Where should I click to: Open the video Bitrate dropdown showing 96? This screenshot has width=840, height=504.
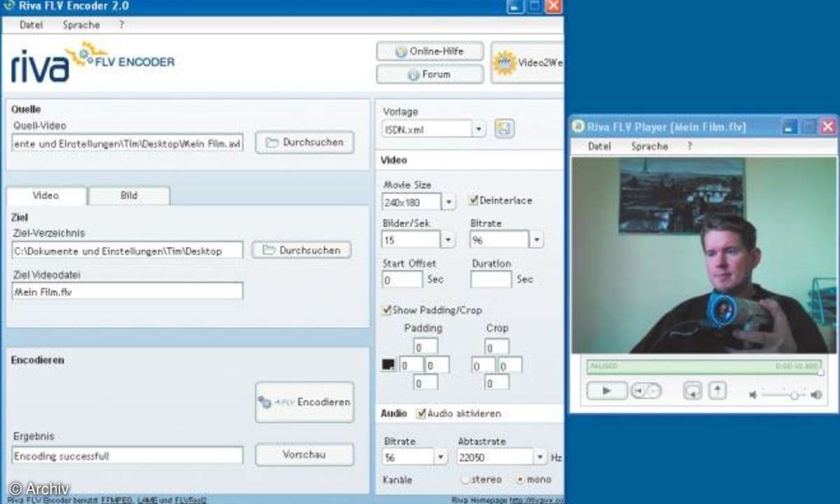(x=536, y=239)
